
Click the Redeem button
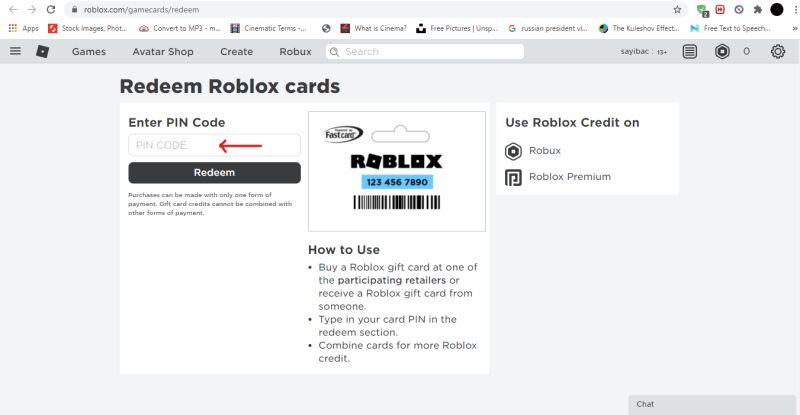214,173
